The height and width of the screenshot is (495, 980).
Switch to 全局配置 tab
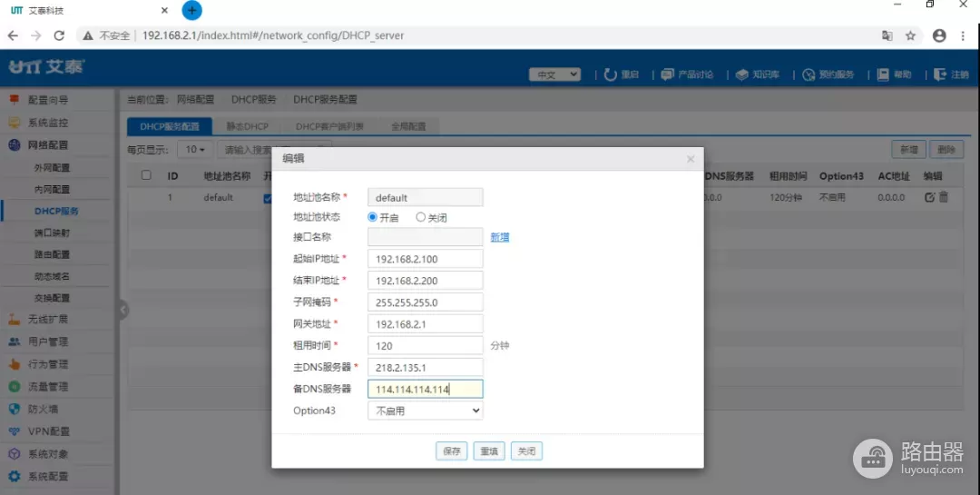(x=408, y=126)
